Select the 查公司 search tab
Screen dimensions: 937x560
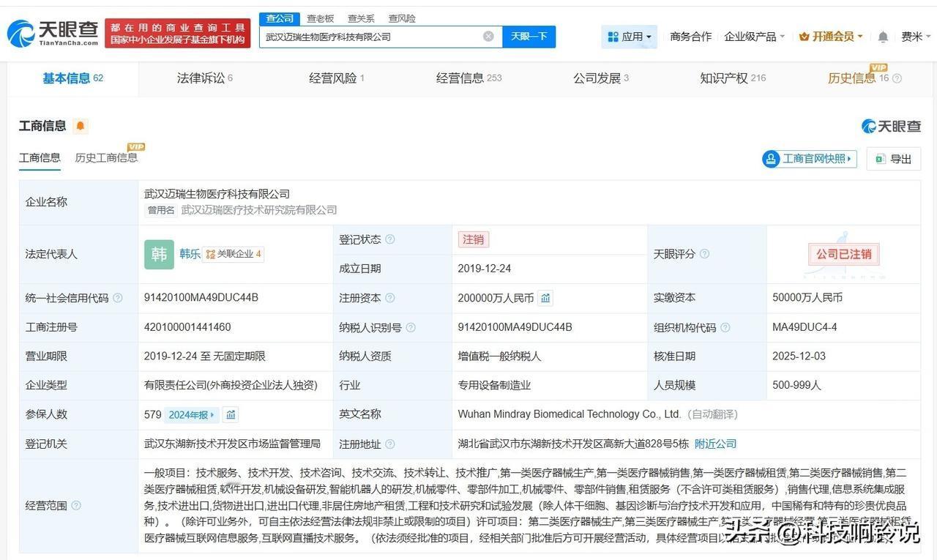click(x=280, y=18)
